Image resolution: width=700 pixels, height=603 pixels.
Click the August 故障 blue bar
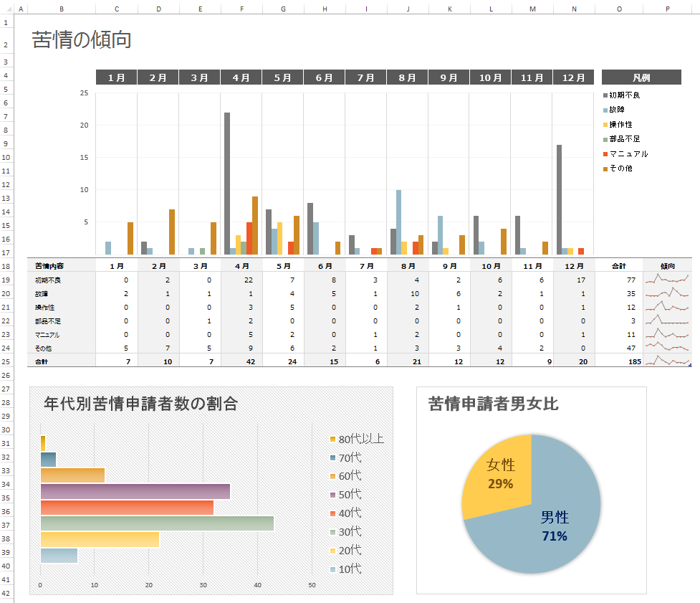[x=398, y=222]
